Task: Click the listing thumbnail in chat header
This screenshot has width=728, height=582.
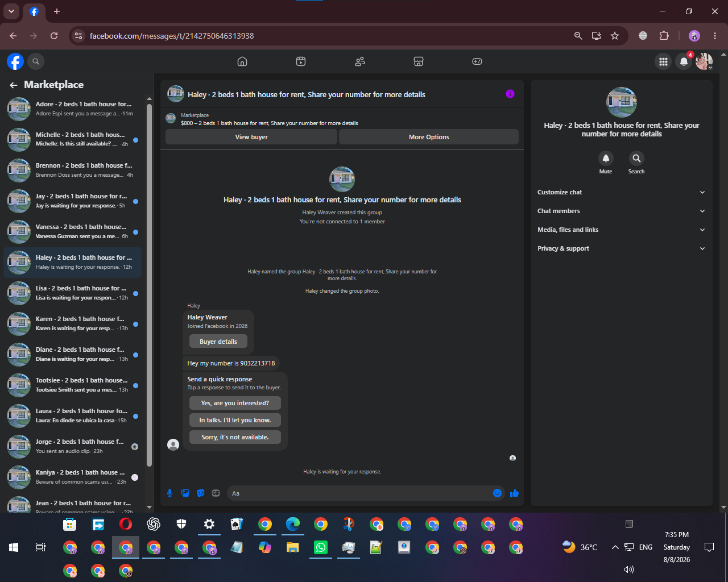Action: tap(175, 94)
